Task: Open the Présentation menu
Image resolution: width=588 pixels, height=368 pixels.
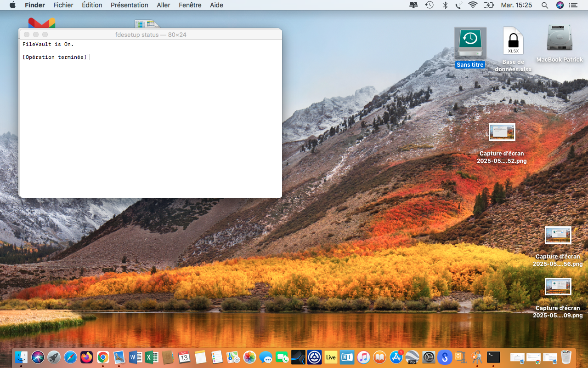Action: click(129, 5)
